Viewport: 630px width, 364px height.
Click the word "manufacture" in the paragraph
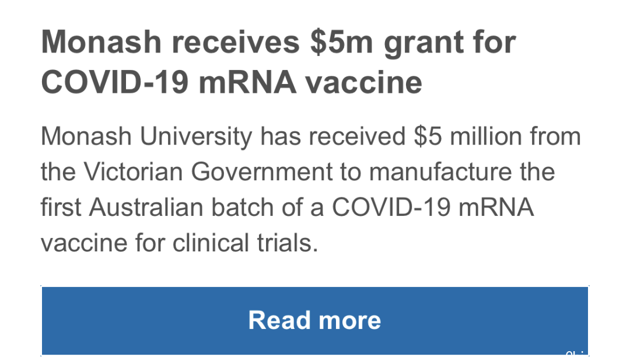[x=440, y=172]
